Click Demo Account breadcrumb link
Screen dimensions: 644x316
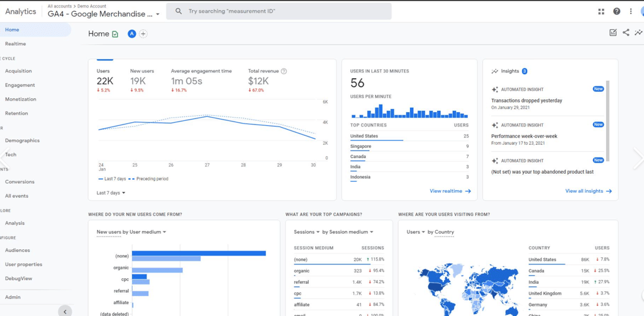pos(91,6)
